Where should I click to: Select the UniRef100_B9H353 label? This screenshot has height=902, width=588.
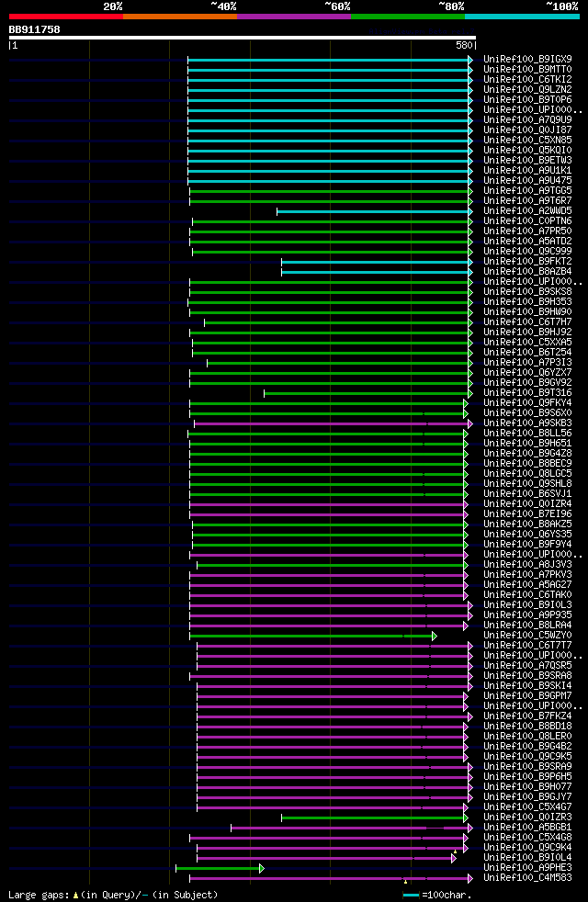coord(527,302)
